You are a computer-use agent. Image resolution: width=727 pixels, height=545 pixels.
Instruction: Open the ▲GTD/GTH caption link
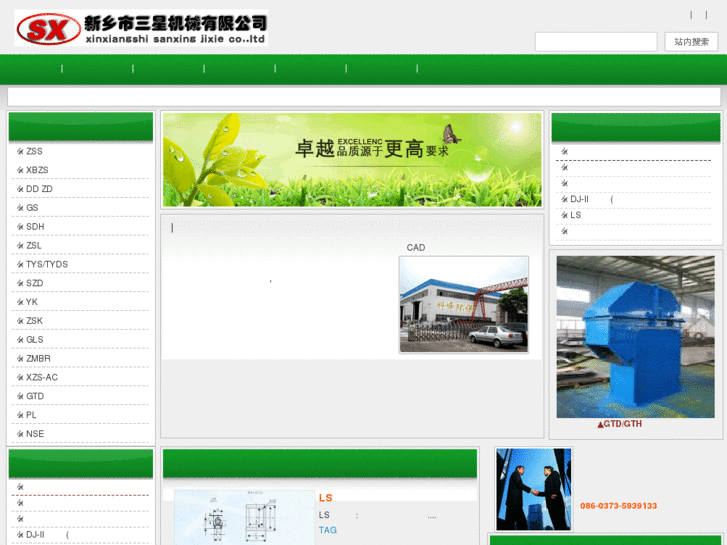pos(620,424)
